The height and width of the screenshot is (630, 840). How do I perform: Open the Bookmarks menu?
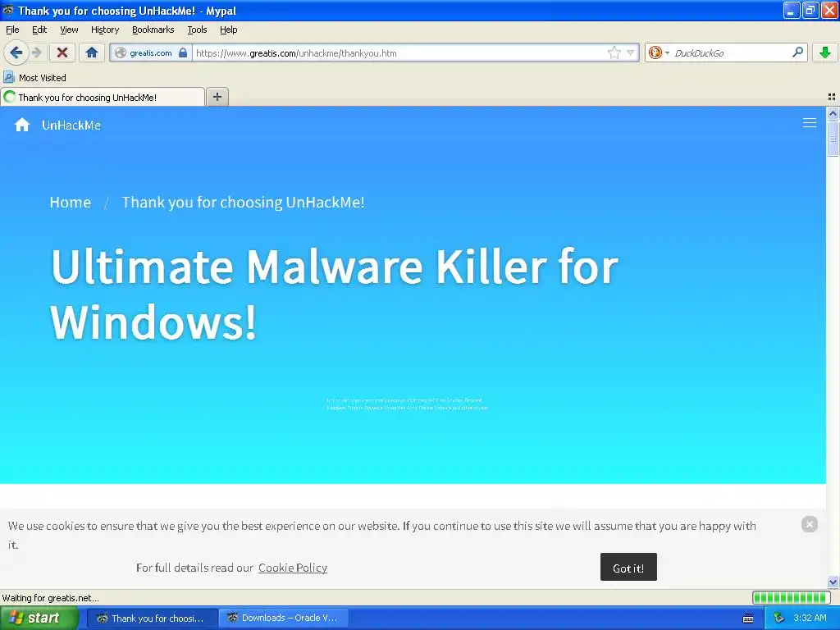(x=153, y=30)
